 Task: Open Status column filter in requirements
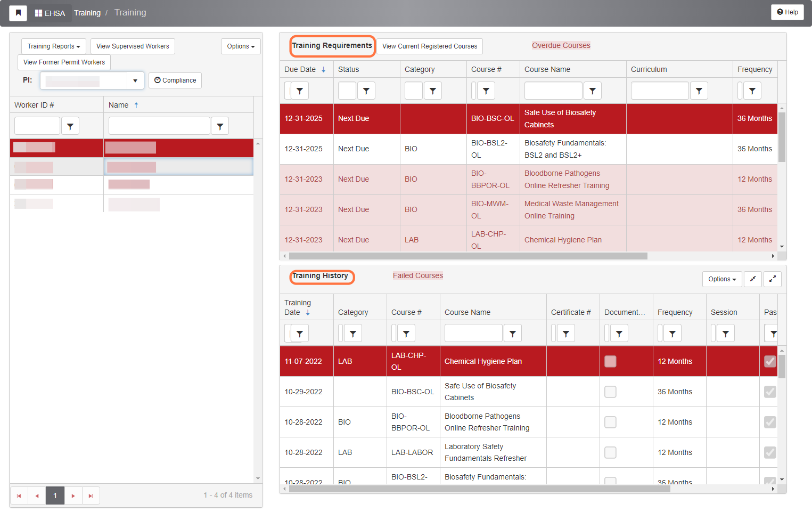(x=366, y=91)
